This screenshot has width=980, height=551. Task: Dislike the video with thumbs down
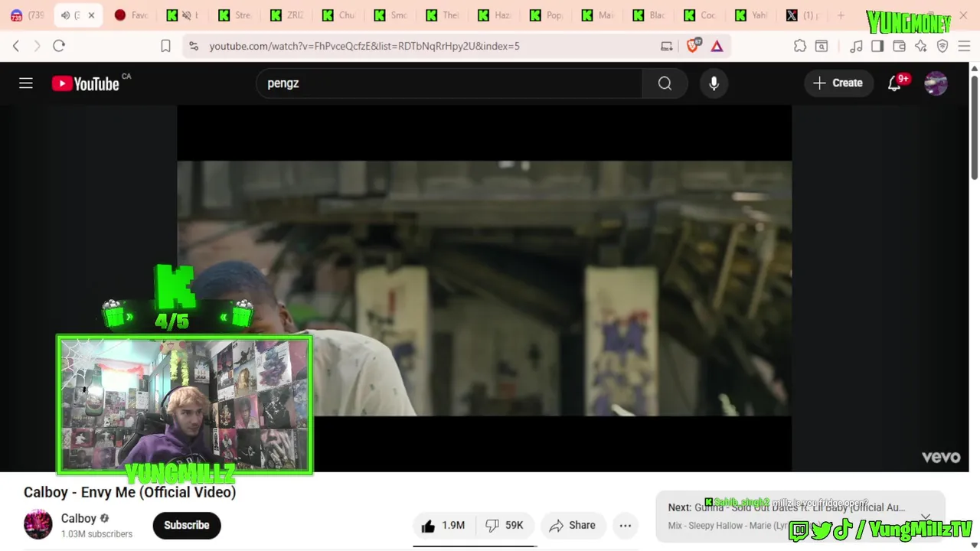(505, 525)
